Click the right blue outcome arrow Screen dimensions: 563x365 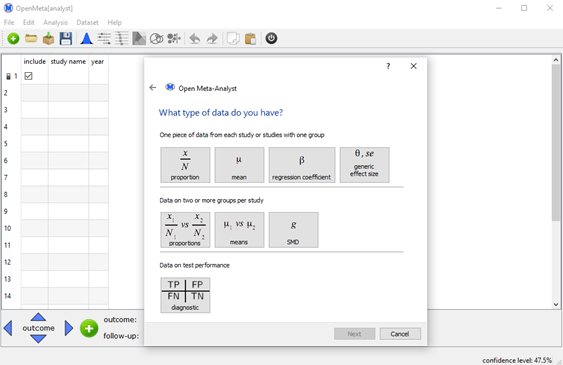(x=69, y=328)
